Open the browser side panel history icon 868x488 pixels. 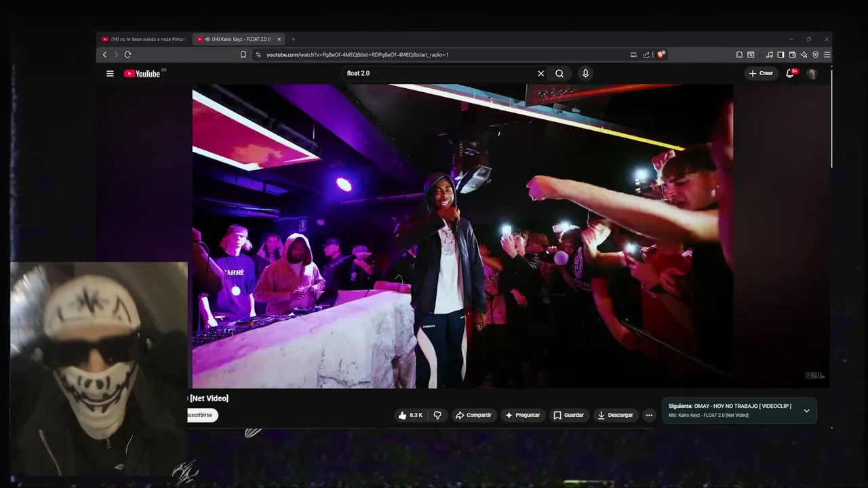tap(751, 54)
